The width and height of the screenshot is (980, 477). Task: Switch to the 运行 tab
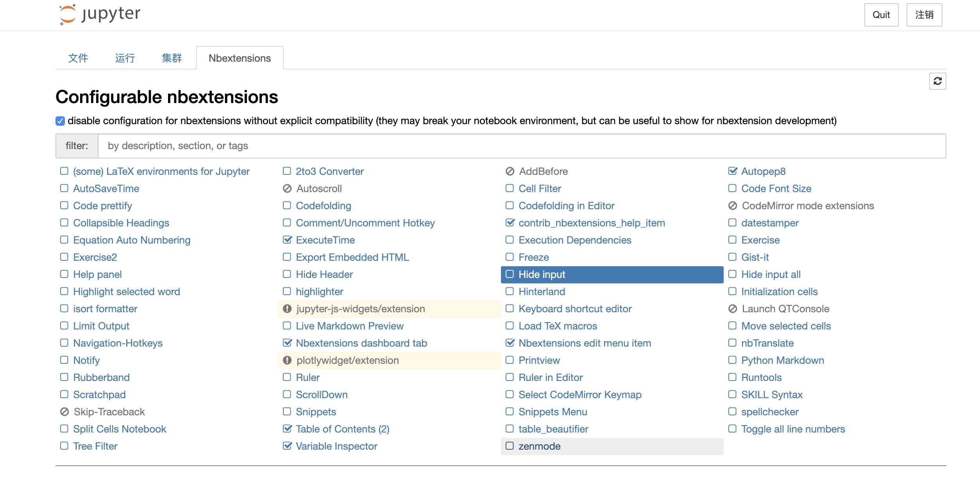coord(125,58)
